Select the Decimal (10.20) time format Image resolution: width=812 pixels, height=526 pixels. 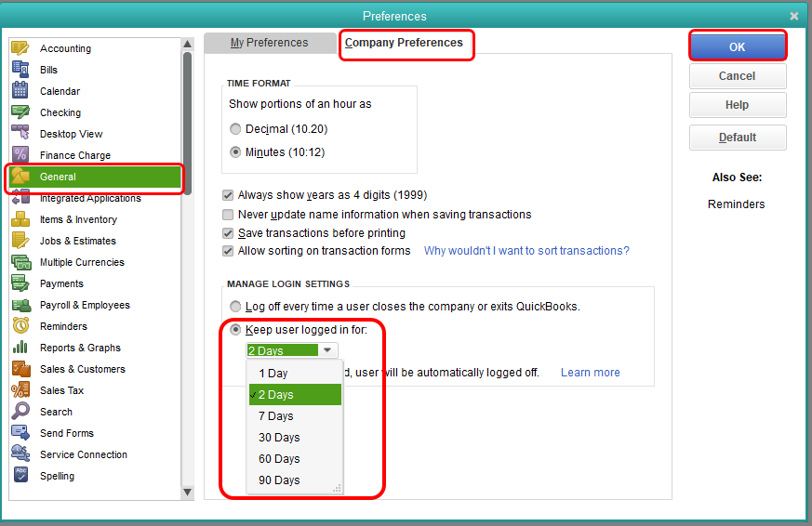tap(236, 129)
